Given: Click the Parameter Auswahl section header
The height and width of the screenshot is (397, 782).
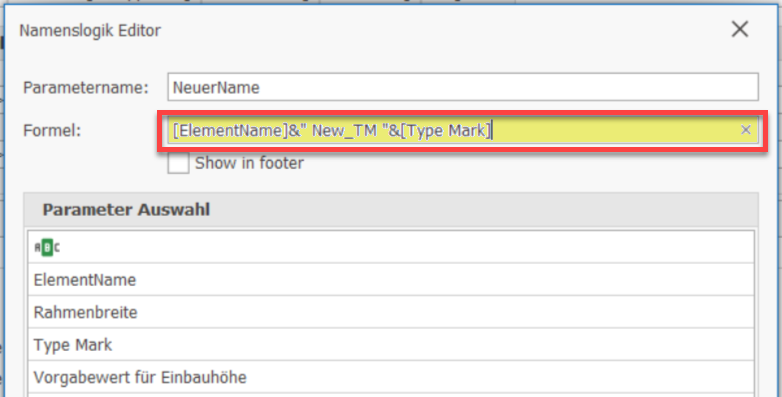Looking at the screenshot, I should 391,209.
